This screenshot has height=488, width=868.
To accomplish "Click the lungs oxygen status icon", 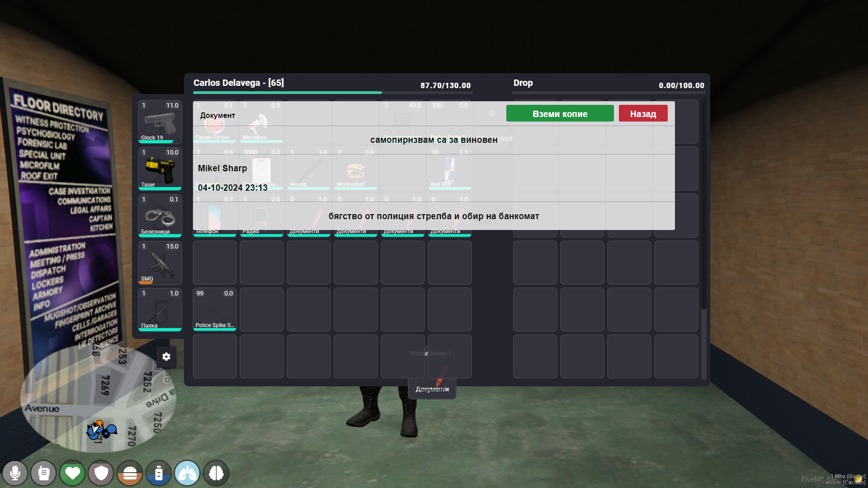I will pyautogui.click(x=187, y=473).
